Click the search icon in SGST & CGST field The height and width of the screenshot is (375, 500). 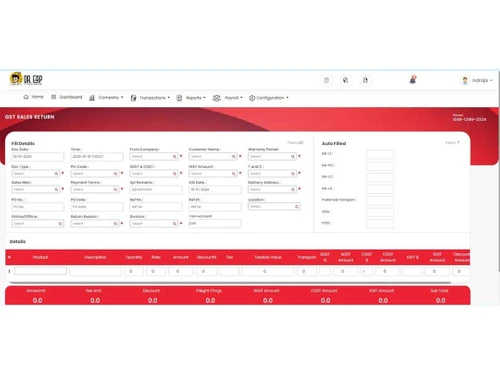[x=174, y=174]
